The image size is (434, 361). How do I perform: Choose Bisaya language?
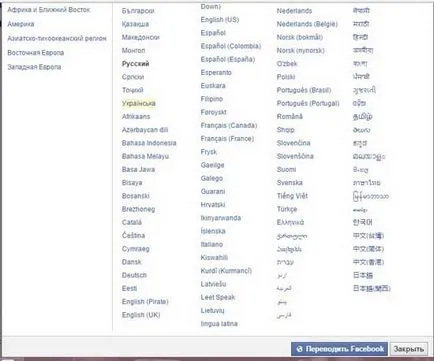[x=132, y=183]
